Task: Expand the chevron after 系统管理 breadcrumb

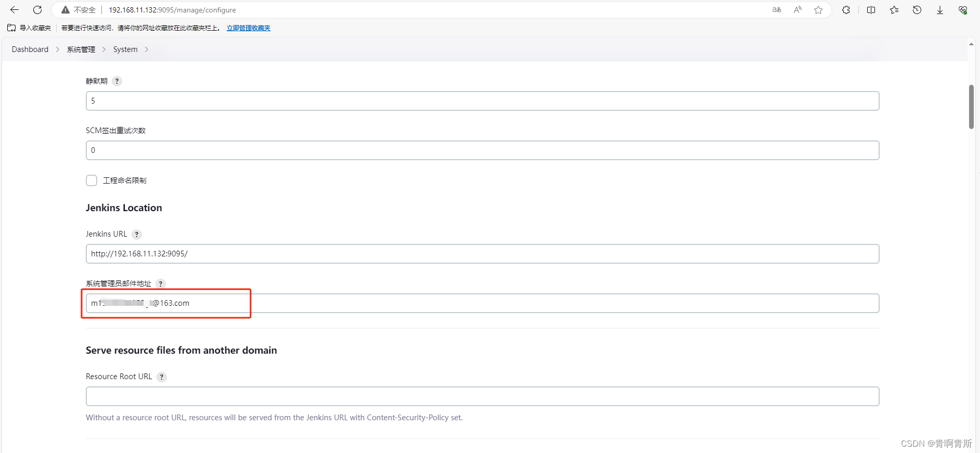Action: point(104,49)
